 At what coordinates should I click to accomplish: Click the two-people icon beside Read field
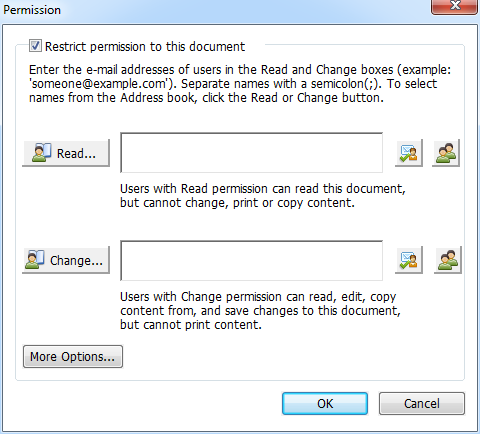click(446, 153)
